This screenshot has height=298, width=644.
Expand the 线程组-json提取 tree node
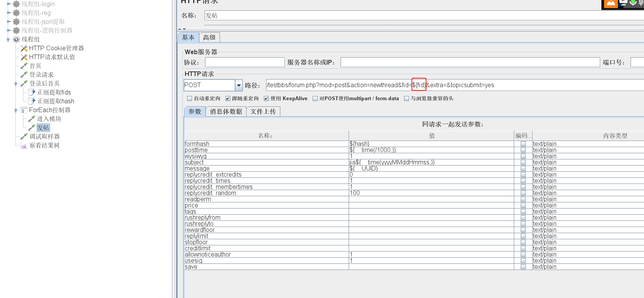[x=8, y=22]
